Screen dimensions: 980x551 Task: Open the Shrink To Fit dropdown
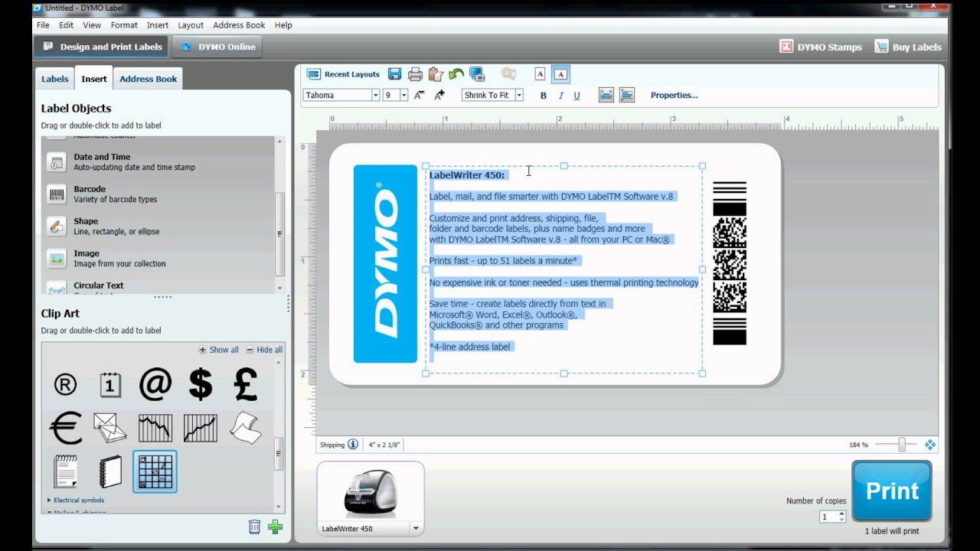(x=518, y=95)
